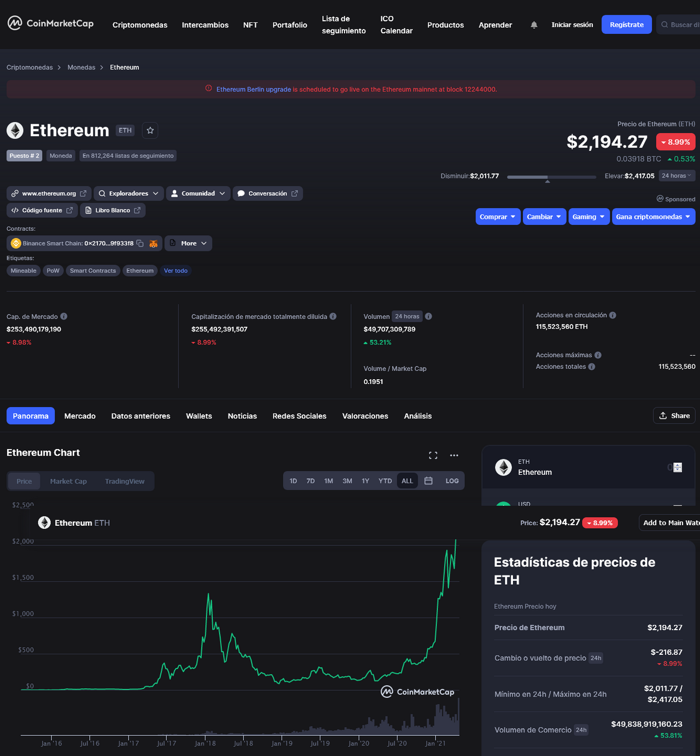Image resolution: width=700 pixels, height=756 pixels.
Task: Switch to Panorama tab
Action: 31,416
